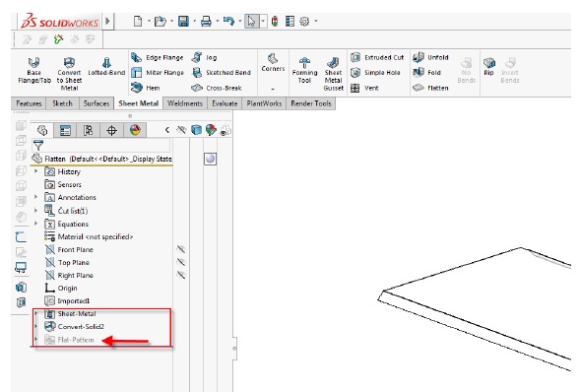Expand the Cut list(1) folder
This screenshot has height=392, width=580.
click(x=35, y=210)
